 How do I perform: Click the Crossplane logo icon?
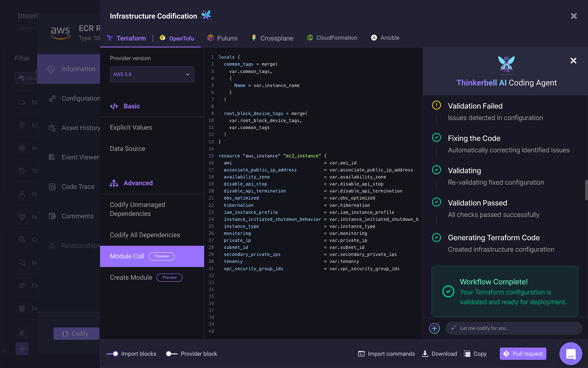coord(254,38)
